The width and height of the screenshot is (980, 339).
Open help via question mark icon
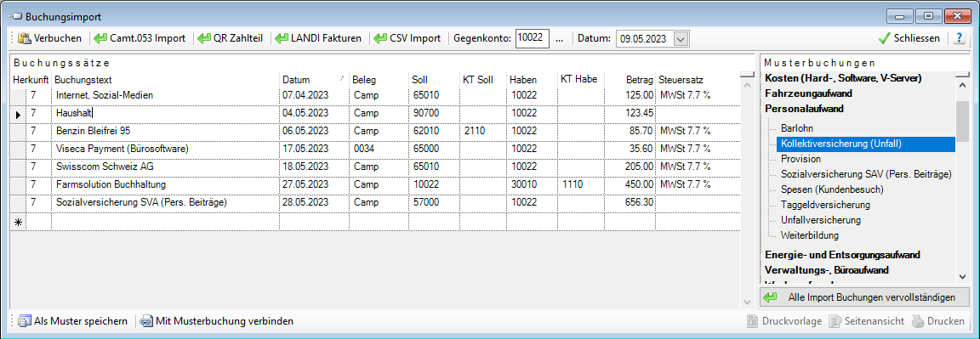(x=960, y=38)
